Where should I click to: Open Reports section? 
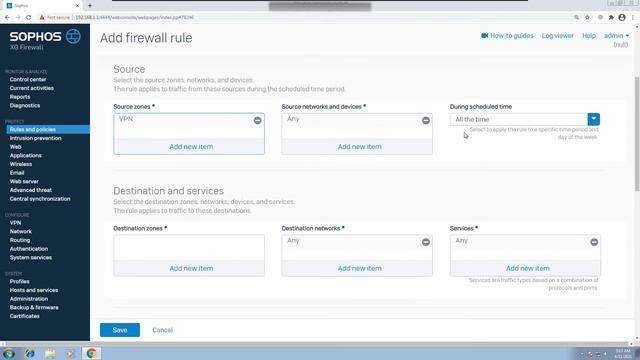pos(20,97)
